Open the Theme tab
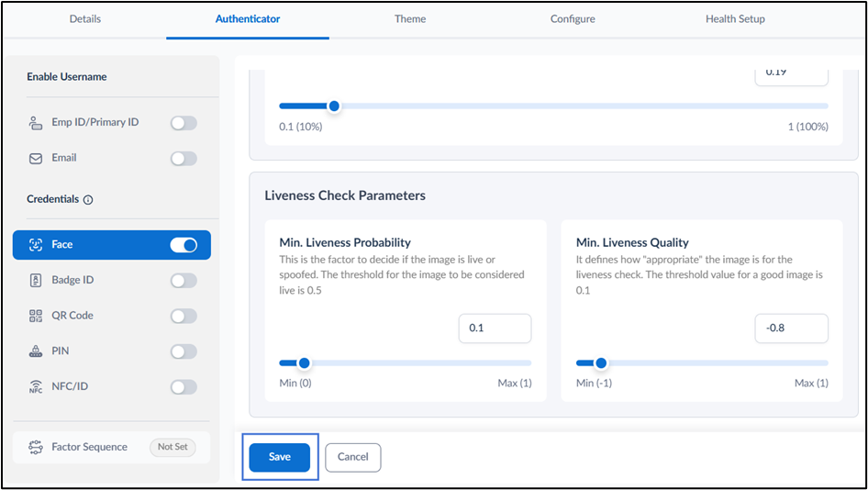The width and height of the screenshot is (868, 490). click(x=410, y=19)
